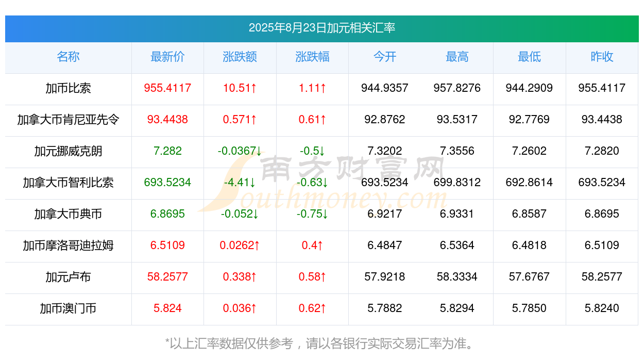Click the high value 957.8276

457,88
